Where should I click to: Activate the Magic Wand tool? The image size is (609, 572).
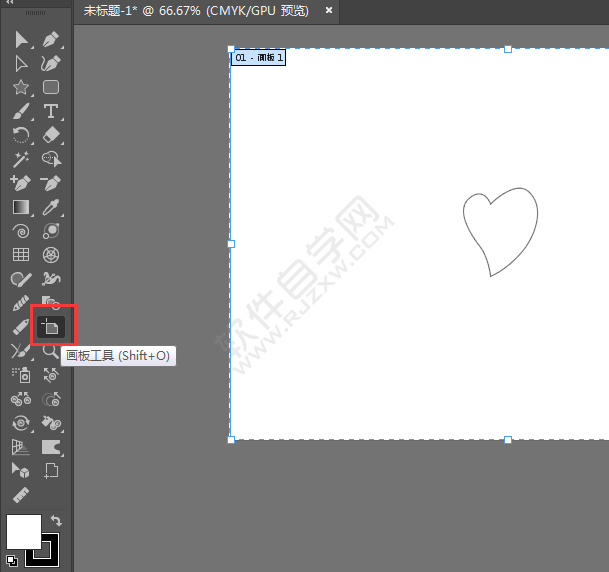point(21,159)
